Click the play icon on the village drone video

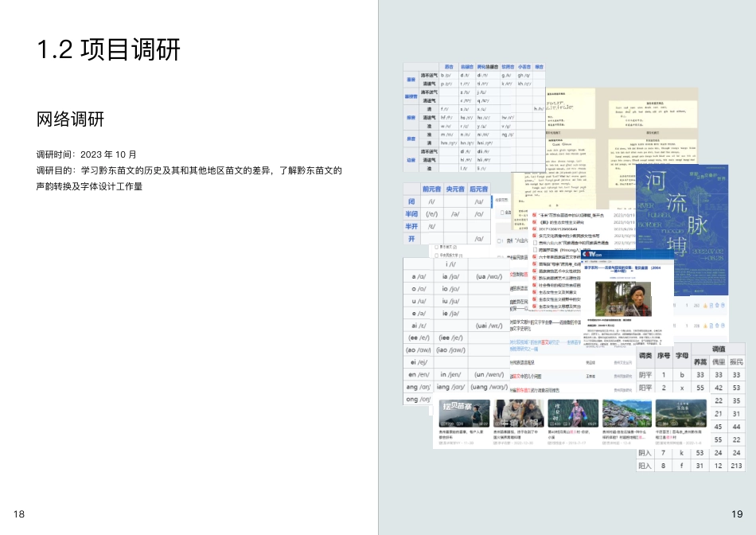(x=606, y=423)
